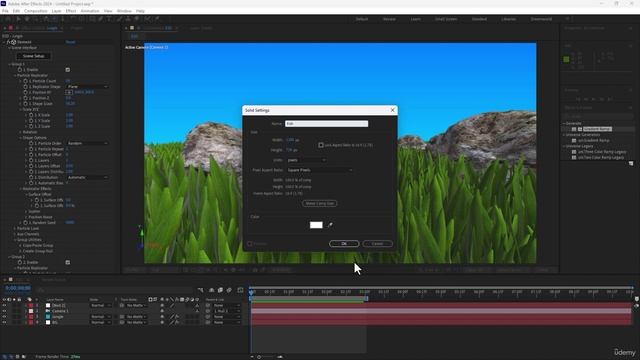This screenshot has height=360, width=640.
Task: Select the Brush tool
Action: pos(119,19)
